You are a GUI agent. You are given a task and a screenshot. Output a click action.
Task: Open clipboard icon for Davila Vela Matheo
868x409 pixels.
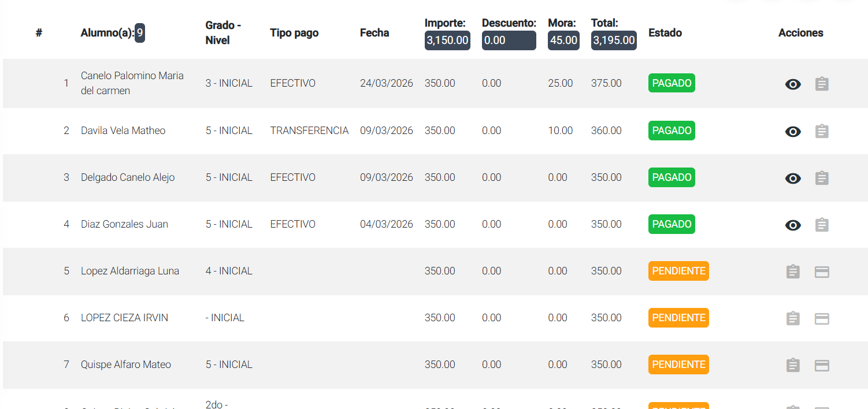(x=822, y=132)
